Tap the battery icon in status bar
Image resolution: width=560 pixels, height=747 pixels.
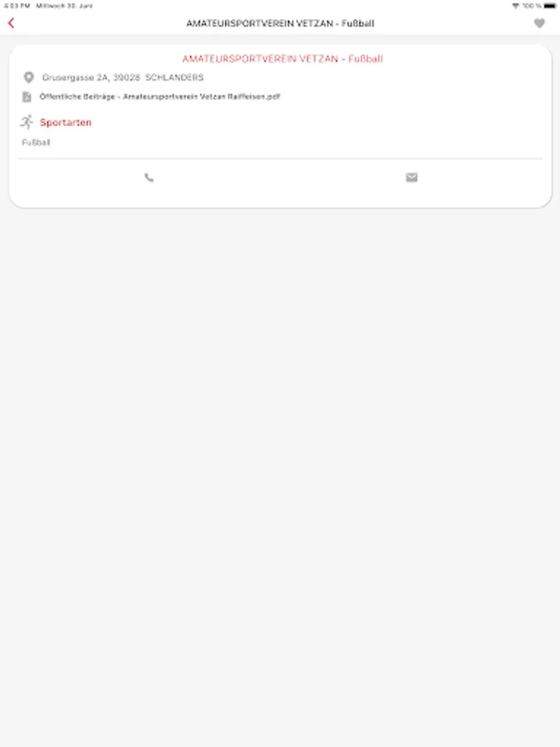549,6
